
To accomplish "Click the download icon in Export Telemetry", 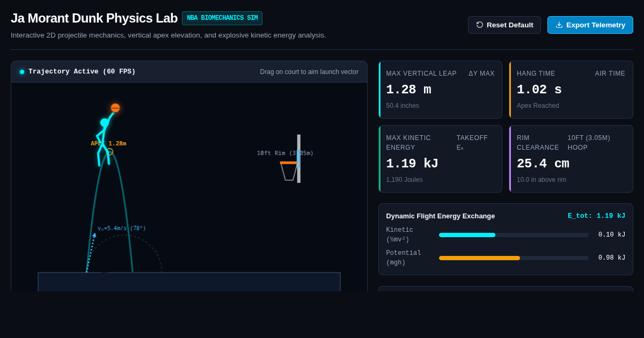I will [x=559, y=25].
